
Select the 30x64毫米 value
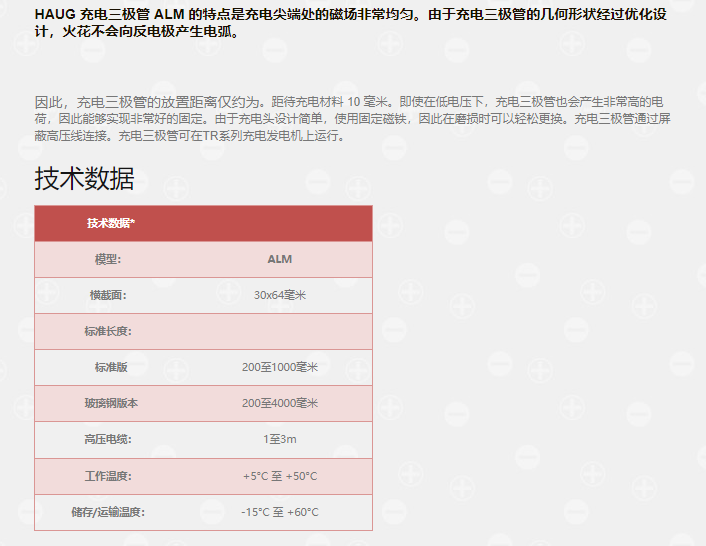(280, 295)
